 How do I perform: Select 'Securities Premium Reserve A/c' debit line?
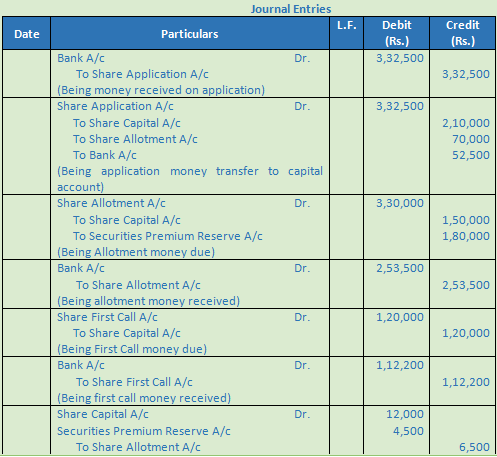tap(144, 431)
